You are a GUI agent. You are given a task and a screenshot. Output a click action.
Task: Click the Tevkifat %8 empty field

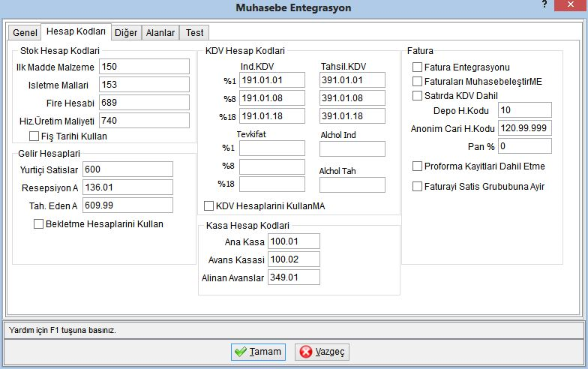tap(272, 166)
